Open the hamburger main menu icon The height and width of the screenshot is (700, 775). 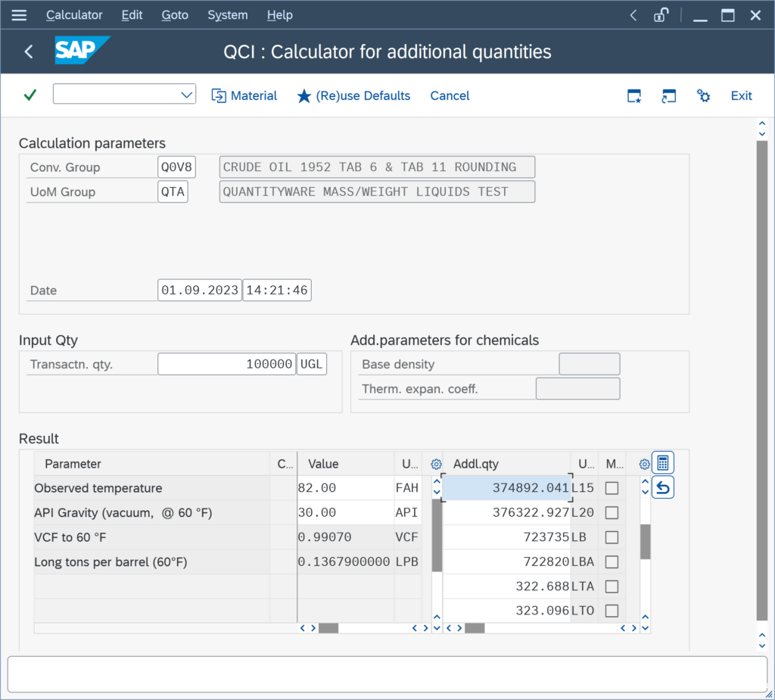point(19,15)
